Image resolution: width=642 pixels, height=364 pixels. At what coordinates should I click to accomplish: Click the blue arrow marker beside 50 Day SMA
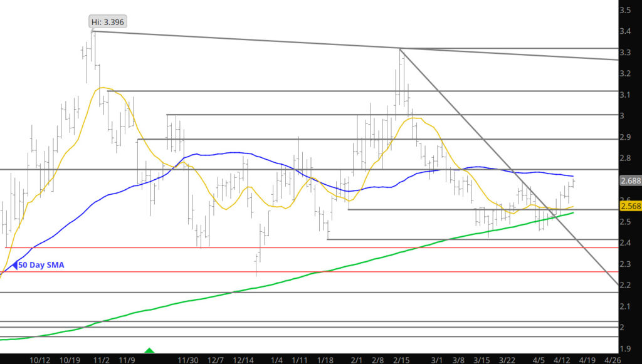click(15, 265)
